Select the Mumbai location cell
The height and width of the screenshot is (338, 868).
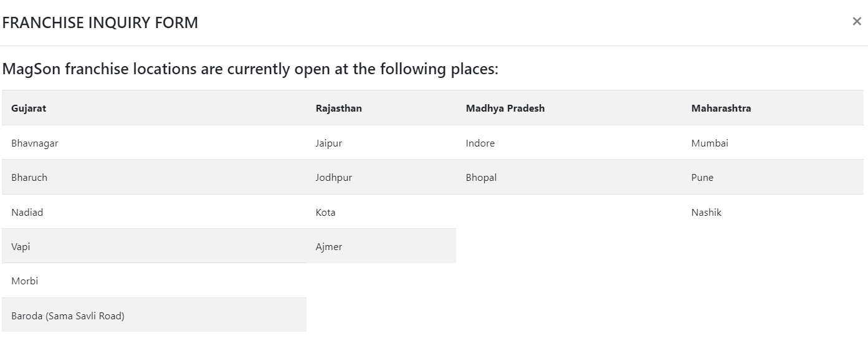773,143
